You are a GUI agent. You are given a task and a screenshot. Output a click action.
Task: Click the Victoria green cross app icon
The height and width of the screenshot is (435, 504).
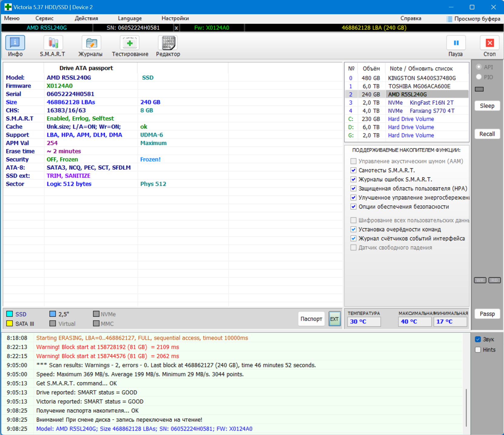[8, 7]
